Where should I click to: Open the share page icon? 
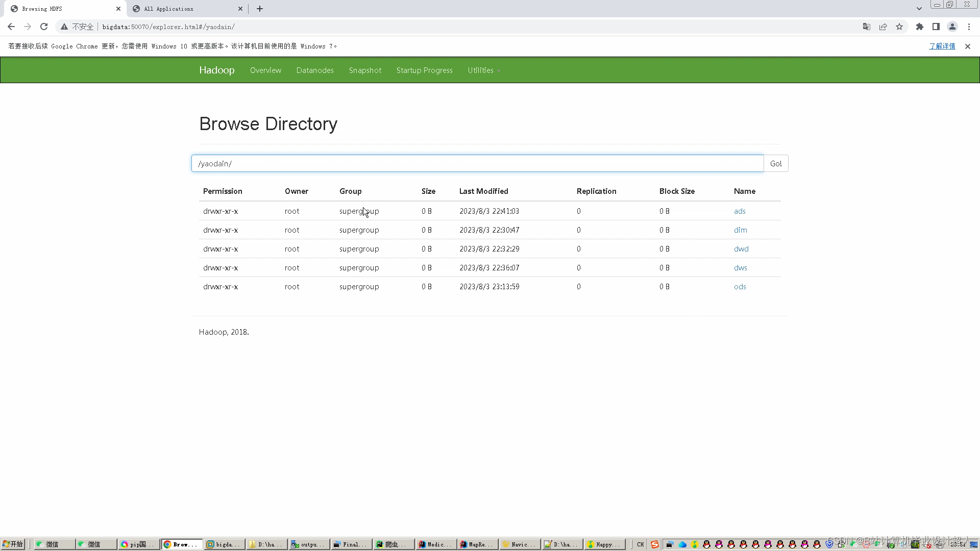[883, 27]
